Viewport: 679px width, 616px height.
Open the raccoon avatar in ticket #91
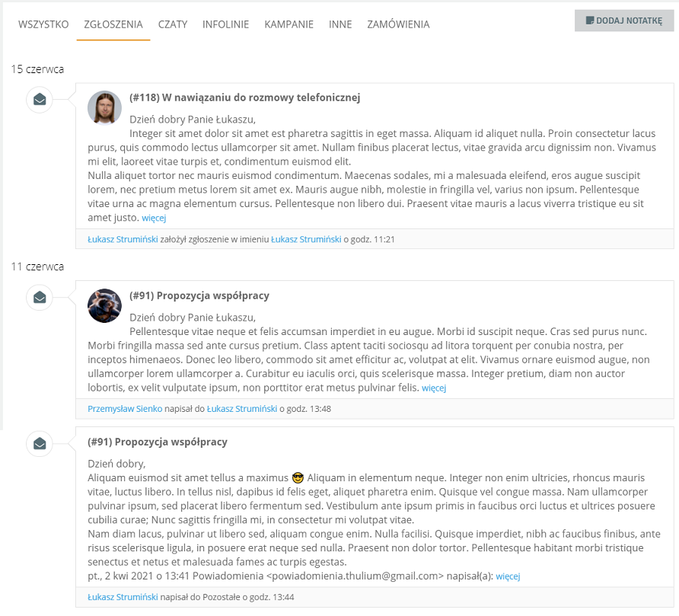(104, 306)
